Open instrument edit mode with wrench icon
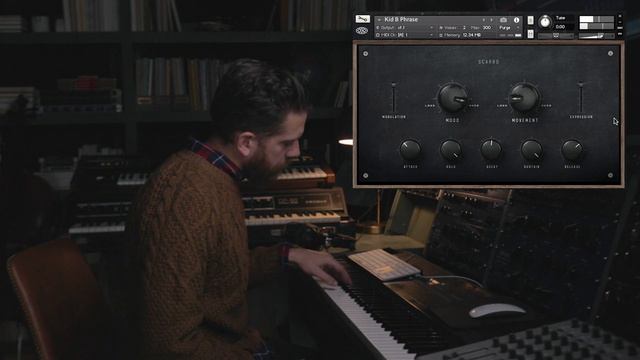Screen dimensions: 640x360 [362, 19]
